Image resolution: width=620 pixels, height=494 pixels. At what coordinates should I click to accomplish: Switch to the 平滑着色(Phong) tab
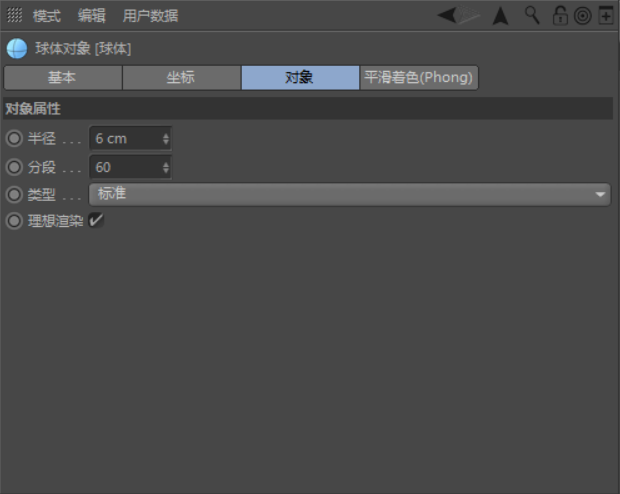418,78
